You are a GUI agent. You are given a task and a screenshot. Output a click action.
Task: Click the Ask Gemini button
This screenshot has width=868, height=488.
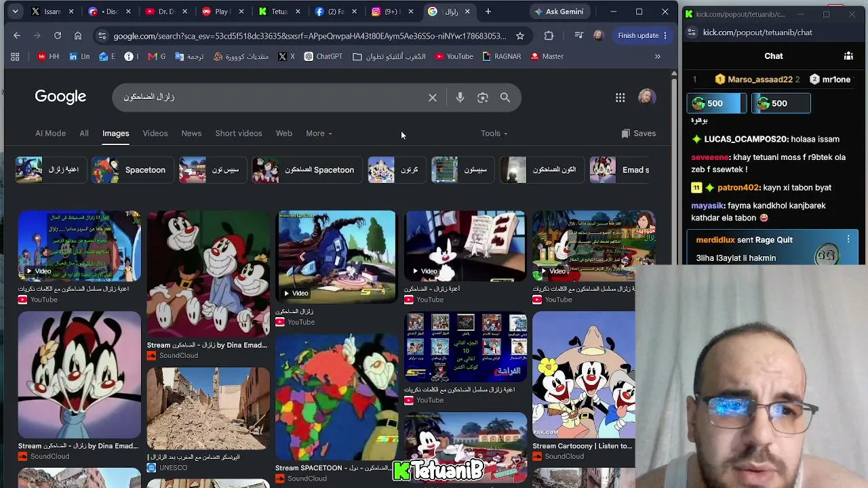(x=559, y=12)
